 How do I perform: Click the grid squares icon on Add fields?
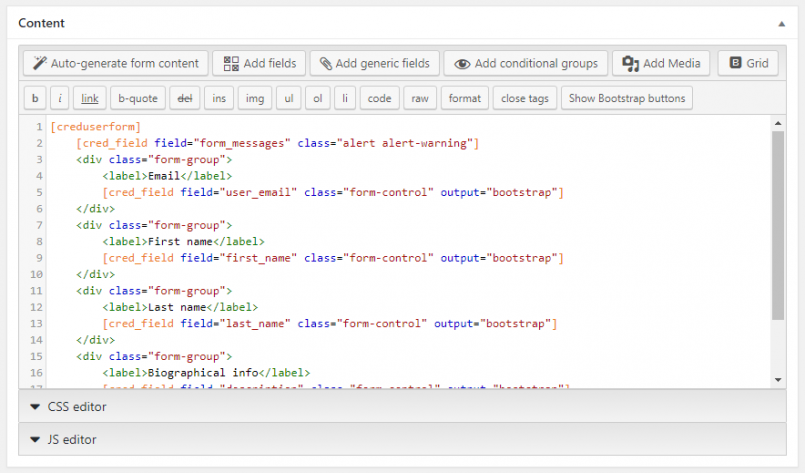[x=231, y=64]
